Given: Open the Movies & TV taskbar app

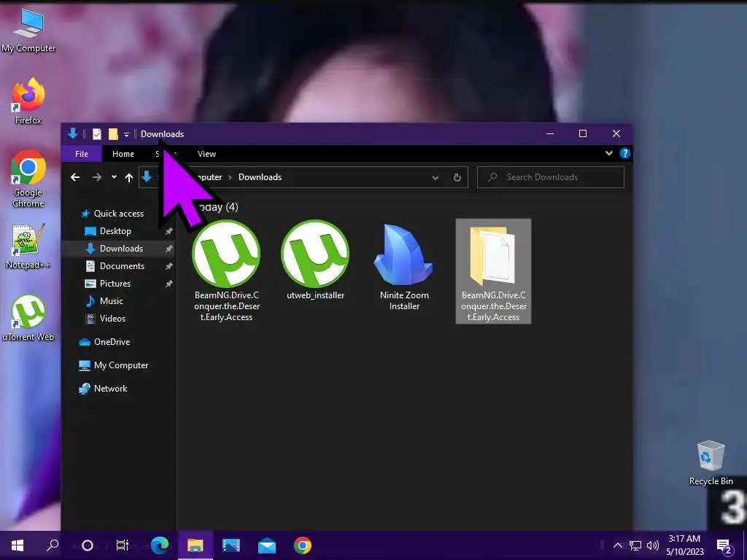Looking at the screenshot, I should coord(231,545).
